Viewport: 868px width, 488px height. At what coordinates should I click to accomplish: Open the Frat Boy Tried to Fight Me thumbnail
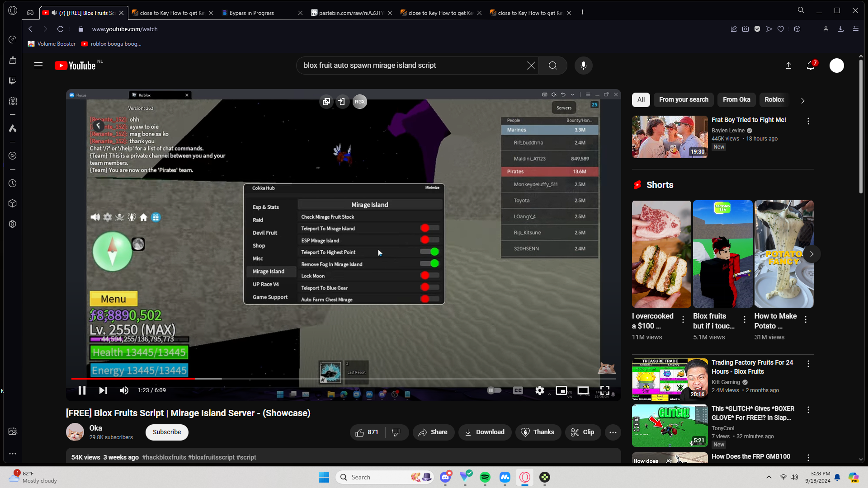670,137
